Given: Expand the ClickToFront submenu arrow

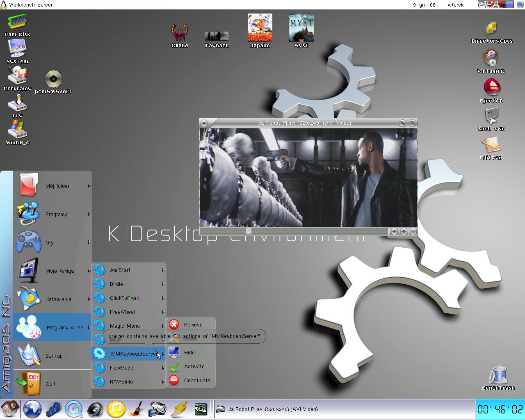Looking at the screenshot, I should 163,298.
